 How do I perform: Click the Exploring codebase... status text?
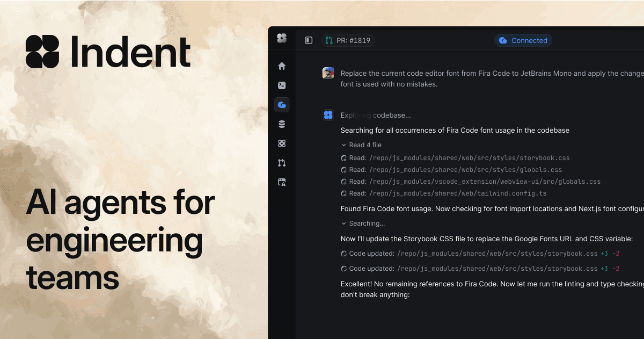[x=376, y=115]
